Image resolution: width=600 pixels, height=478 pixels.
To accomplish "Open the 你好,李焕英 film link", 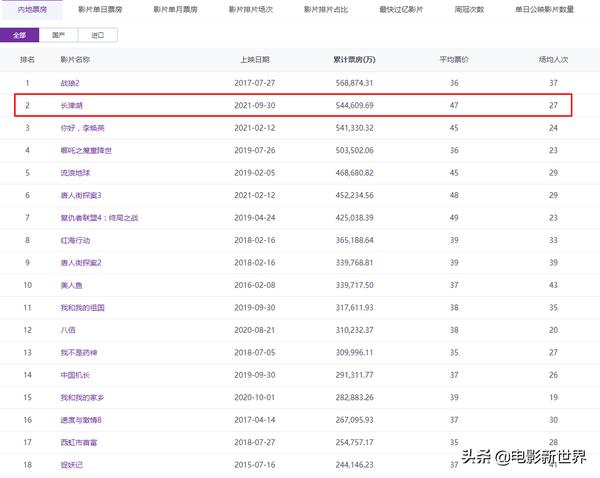I will (x=82, y=128).
